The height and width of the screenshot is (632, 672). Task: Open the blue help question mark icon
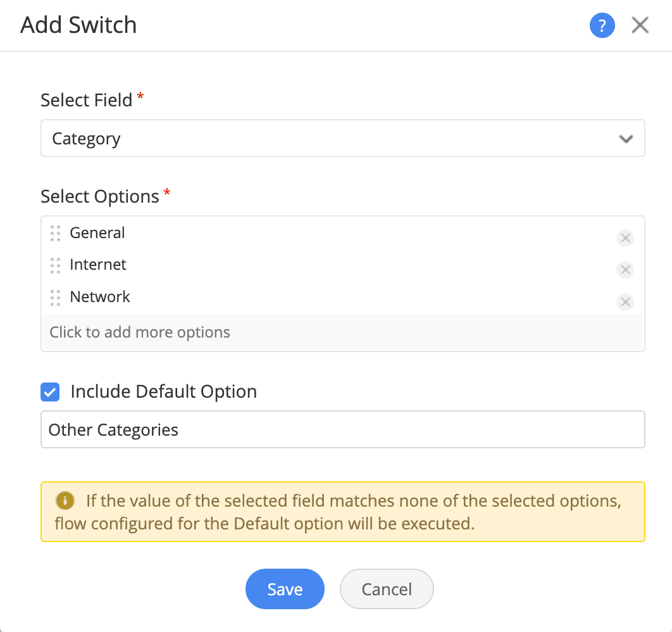[602, 26]
